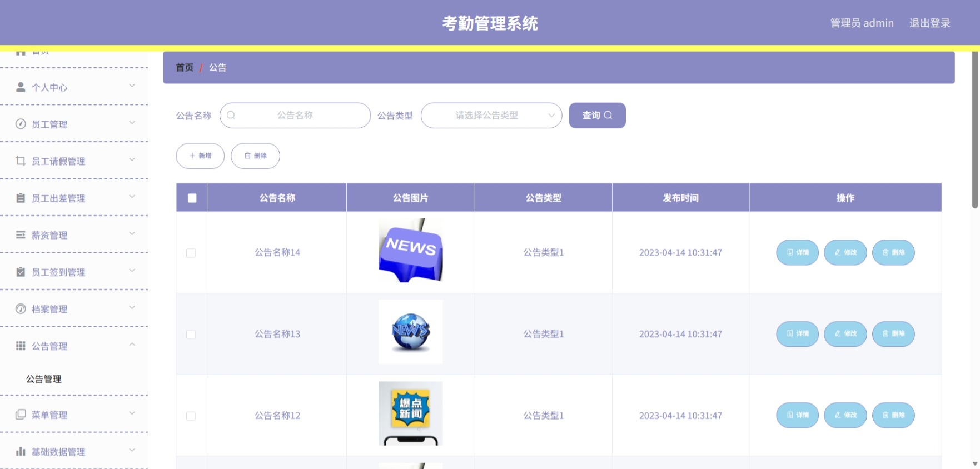Open 菜单管理 sidebar menu

(x=74, y=414)
